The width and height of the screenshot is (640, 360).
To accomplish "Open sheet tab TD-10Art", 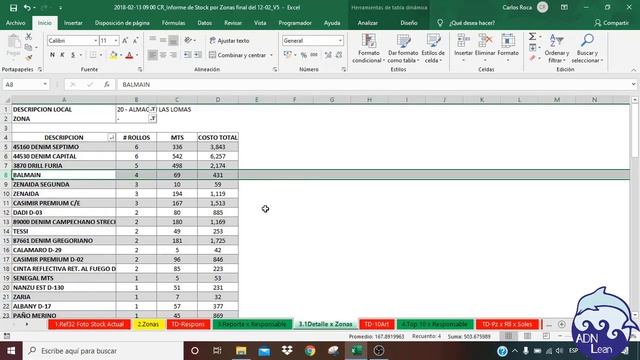I will click(x=376, y=324).
